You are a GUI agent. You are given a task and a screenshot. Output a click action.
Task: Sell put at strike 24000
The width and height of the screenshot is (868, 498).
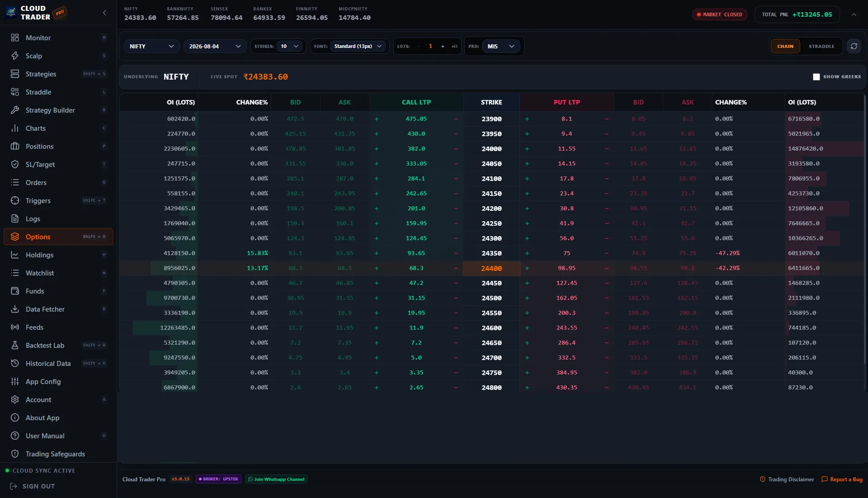tap(606, 149)
